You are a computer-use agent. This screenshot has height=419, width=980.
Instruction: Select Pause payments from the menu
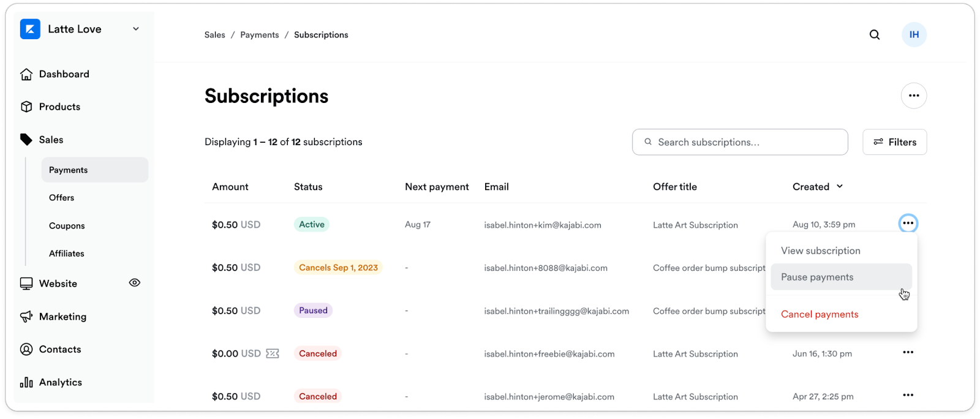(817, 277)
